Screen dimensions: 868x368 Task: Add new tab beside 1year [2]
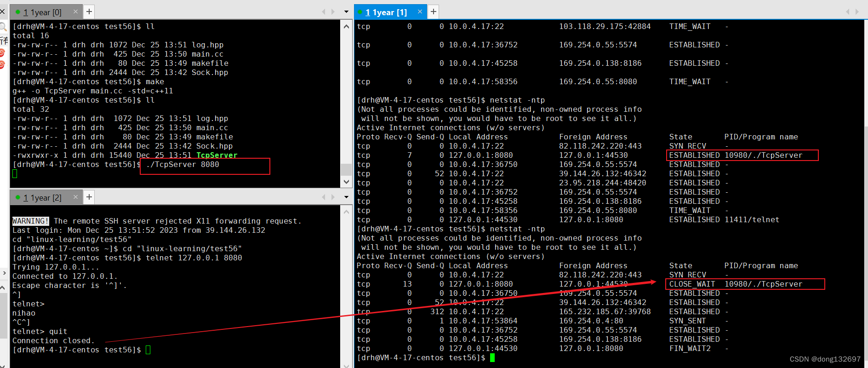89,197
